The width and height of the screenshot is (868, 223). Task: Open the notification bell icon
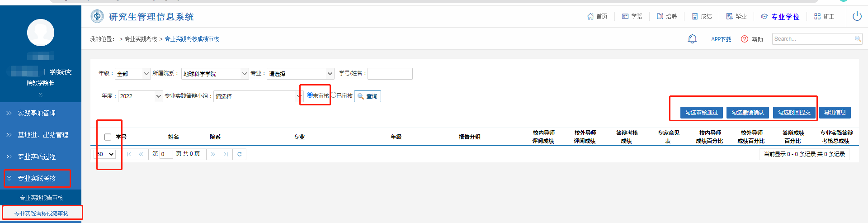coord(692,39)
